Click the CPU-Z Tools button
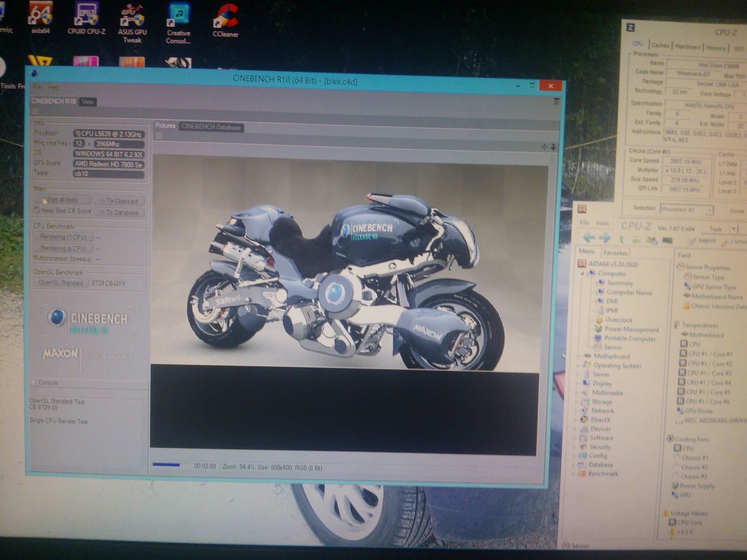747x560 pixels. [716, 229]
